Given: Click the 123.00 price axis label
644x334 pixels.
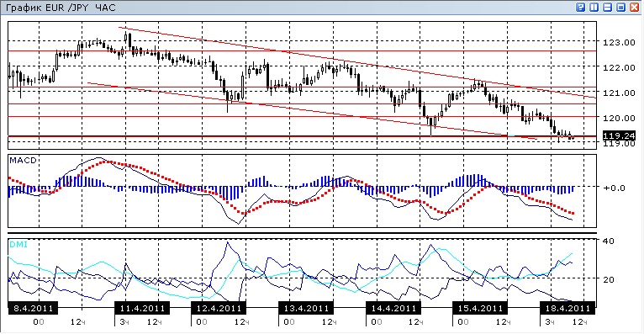Looking at the screenshot, I should (619, 42).
